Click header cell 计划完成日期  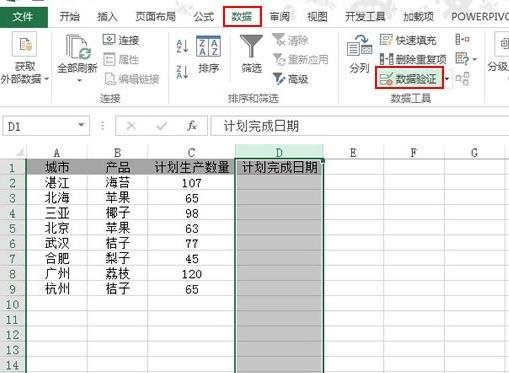pyautogui.click(x=279, y=167)
